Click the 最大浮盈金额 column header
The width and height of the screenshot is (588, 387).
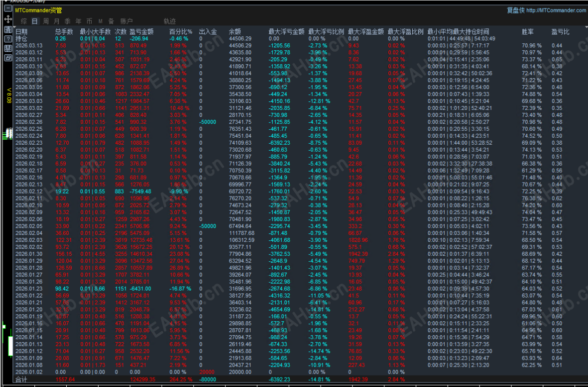365,31
